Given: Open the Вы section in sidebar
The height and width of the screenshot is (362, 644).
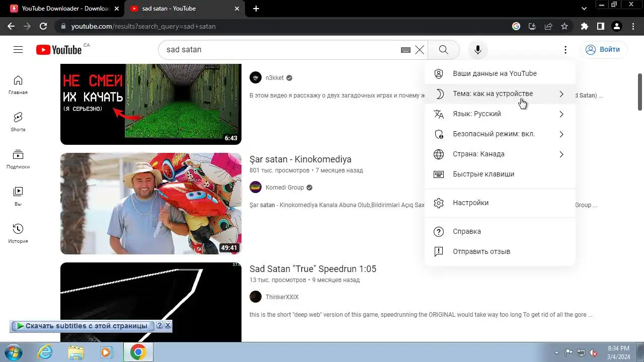Looking at the screenshot, I should 18,197.
